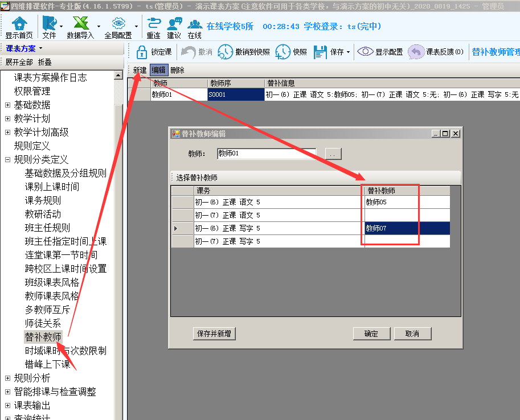520x420 pixels.
Task: Click 删除 in the list toolbar
Action: point(177,71)
